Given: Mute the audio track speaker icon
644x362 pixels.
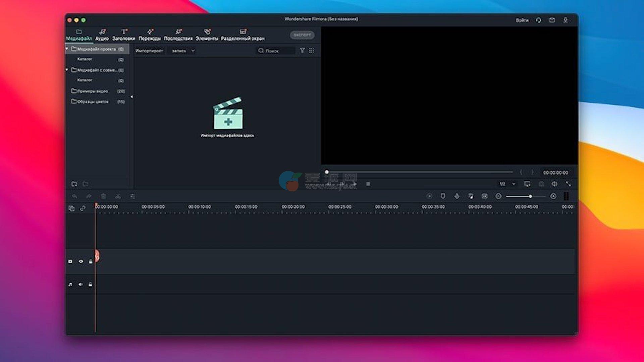Looking at the screenshot, I should [x=80, y=285].
